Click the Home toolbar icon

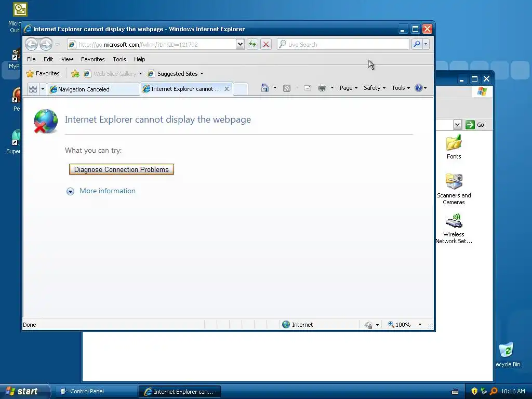(x=265, y=88)
